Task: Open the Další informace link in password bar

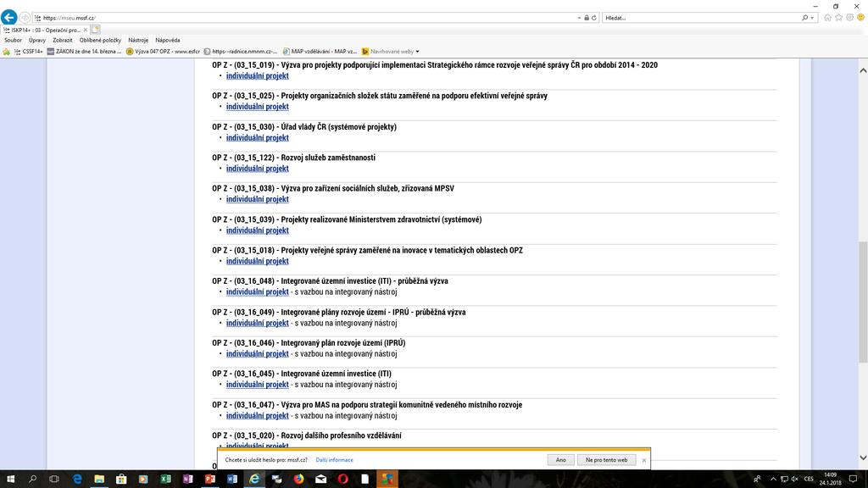Action: click(x=334, y=460)
